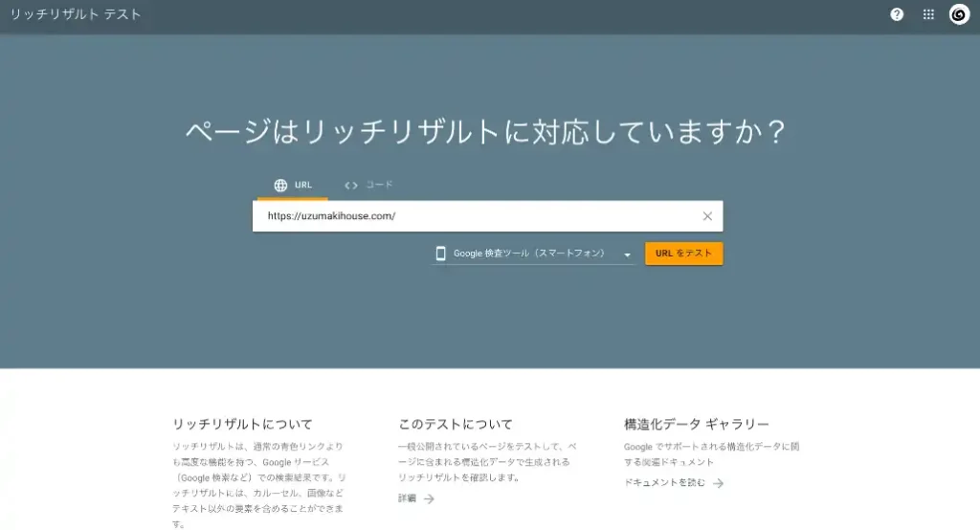Expand the crawler dropdown arrow
This screenshot has height=530, width=980.
pos(627,254)
